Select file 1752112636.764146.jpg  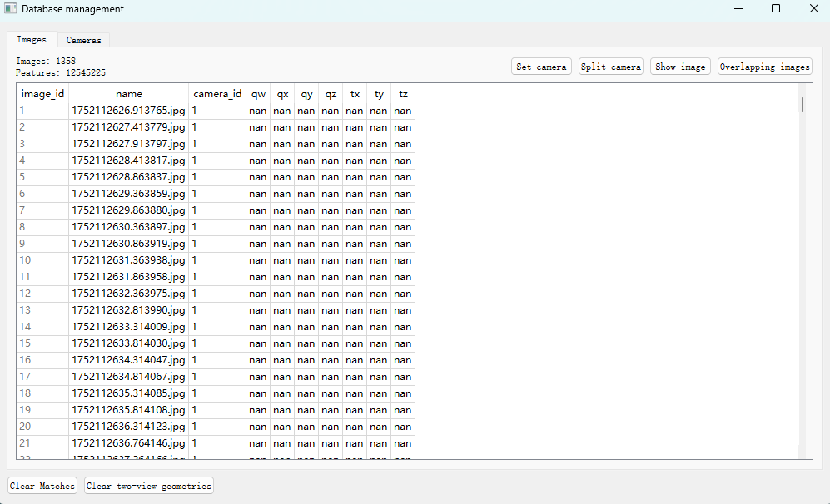point(129,443)
